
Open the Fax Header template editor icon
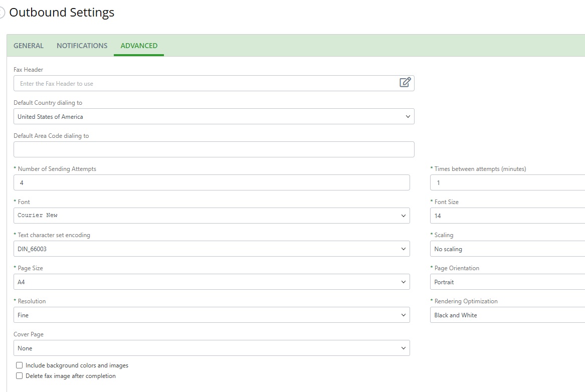pos(406,82)
